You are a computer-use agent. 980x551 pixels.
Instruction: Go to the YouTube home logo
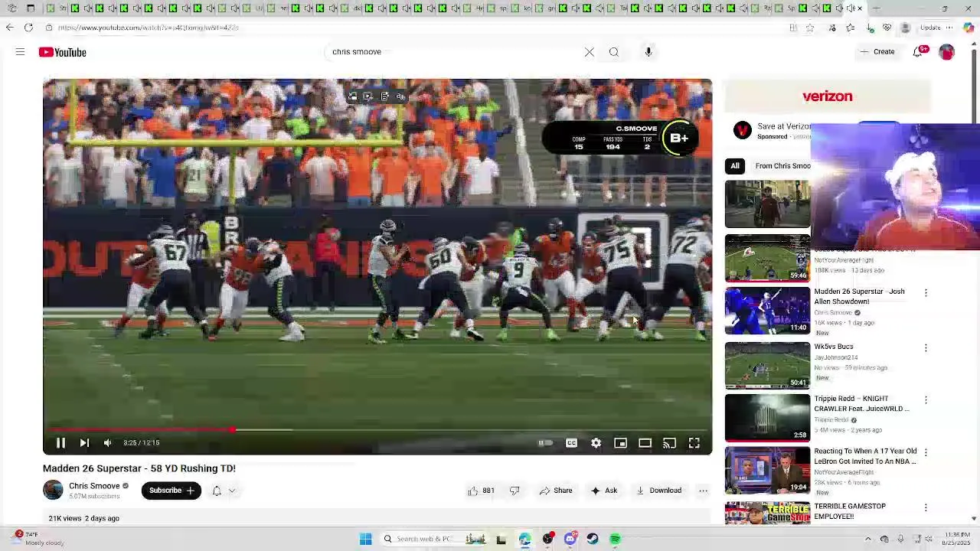(63, 52)
